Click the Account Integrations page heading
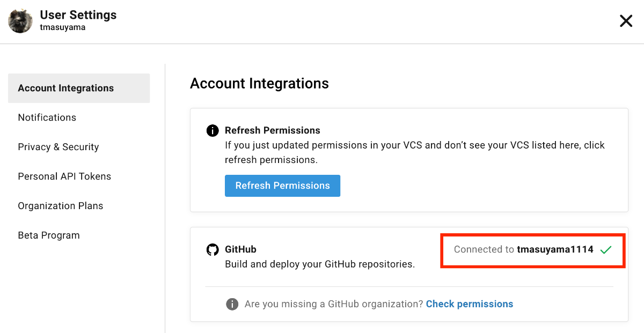Image resolution: width=644 pixels, height=333 pixels. (259, 84)
